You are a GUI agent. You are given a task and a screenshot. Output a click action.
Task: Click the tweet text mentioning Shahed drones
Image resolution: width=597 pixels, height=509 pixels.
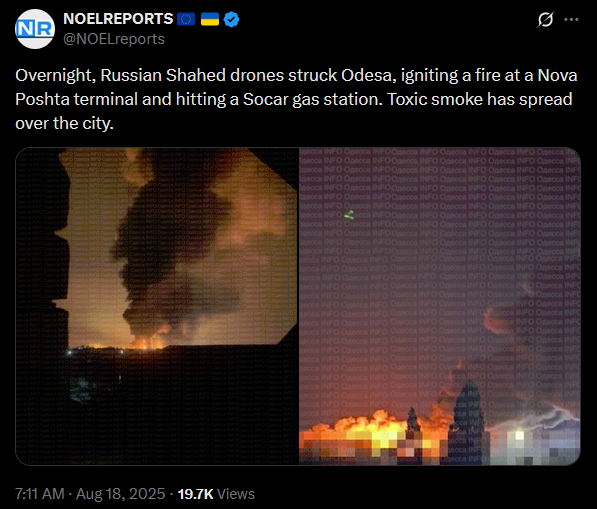296,99
